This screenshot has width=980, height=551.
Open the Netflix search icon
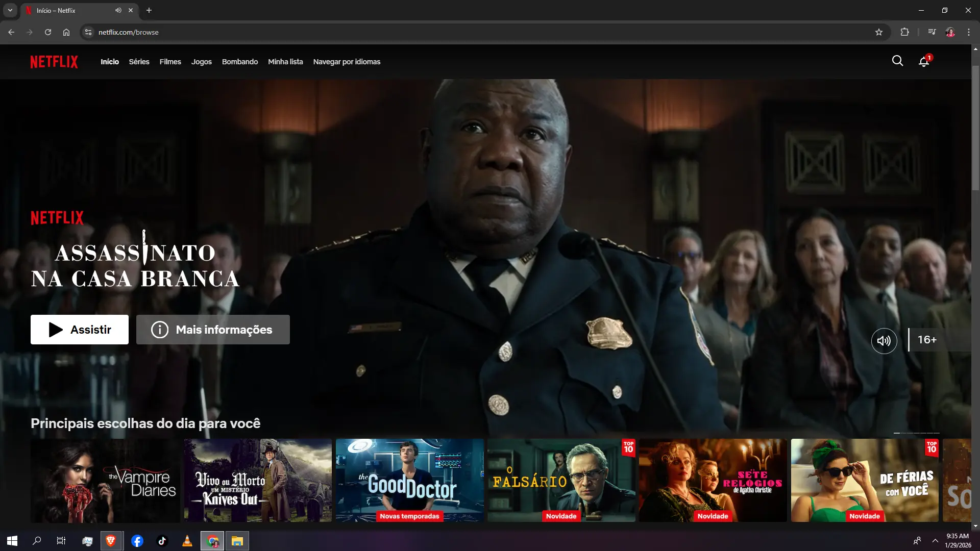897,61
